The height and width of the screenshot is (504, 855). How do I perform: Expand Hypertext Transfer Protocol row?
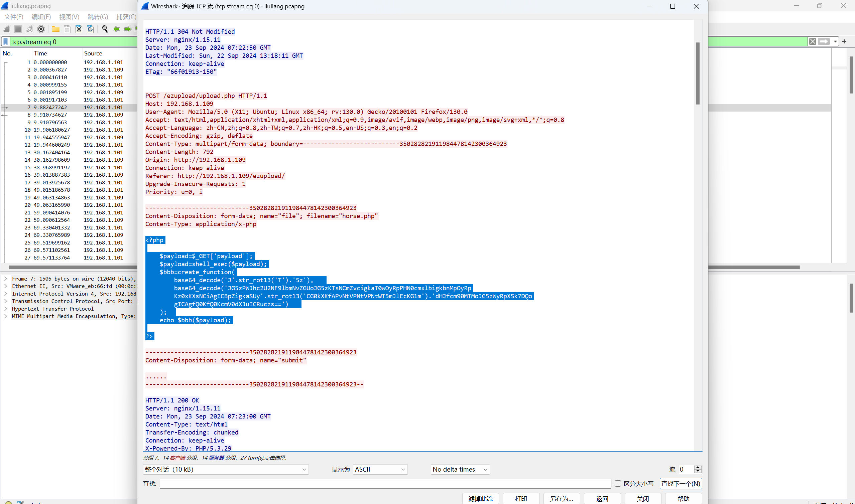(x=6, y=309)
